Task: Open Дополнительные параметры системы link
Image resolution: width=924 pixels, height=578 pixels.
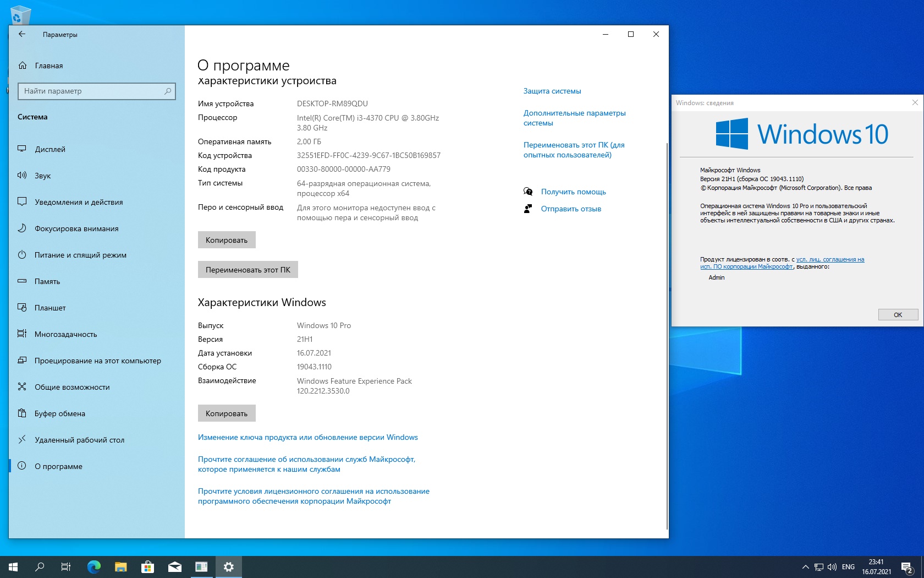Action: [x=575, y=118]
